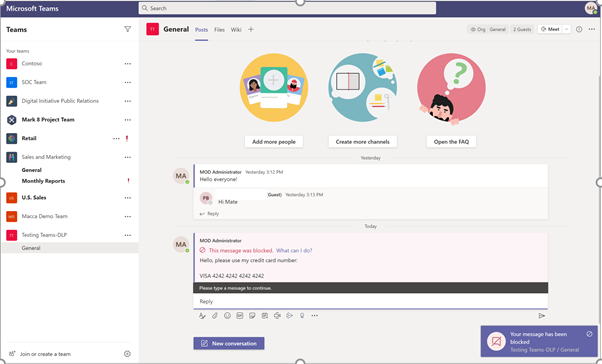
Task: Open General channel under Sales and Marketing
Action: [x=31, y=170]
